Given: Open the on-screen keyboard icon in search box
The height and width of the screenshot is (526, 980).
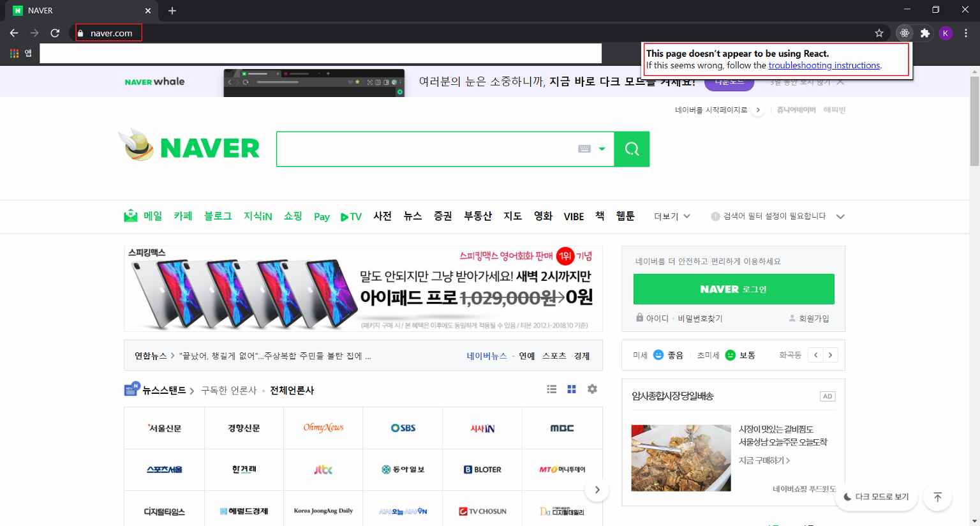Looking at the screenshot, I should tap(584, 149).
